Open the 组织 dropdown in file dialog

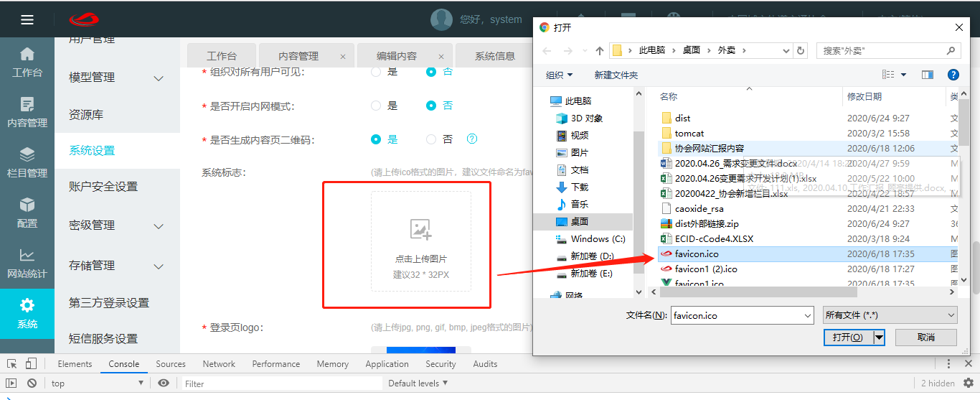point(560,75)
